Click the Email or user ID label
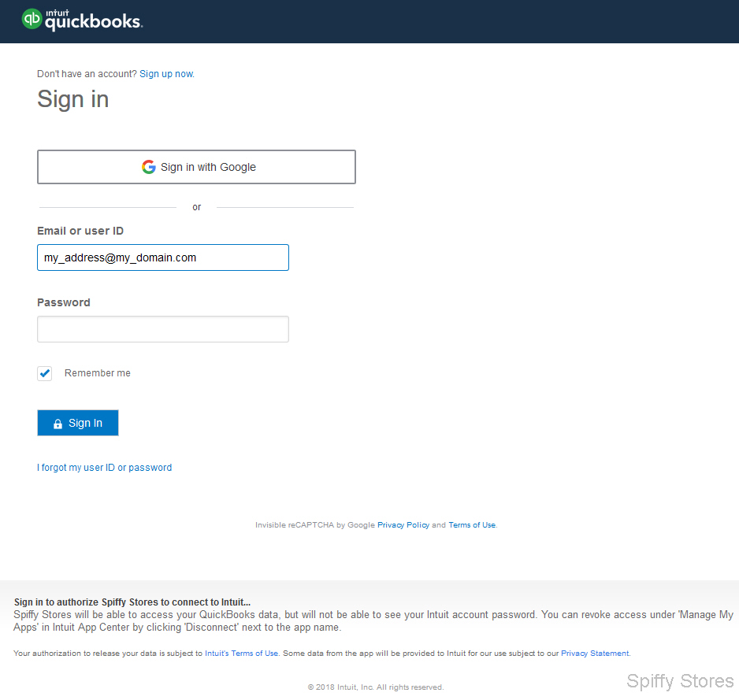The height and width of the screenshot is (700, 739). pos(80,231)
